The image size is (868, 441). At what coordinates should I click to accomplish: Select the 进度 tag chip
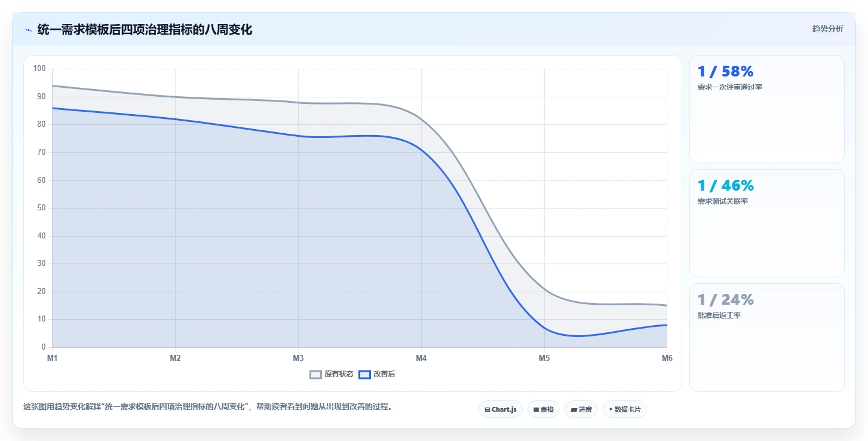coord(581,409)
